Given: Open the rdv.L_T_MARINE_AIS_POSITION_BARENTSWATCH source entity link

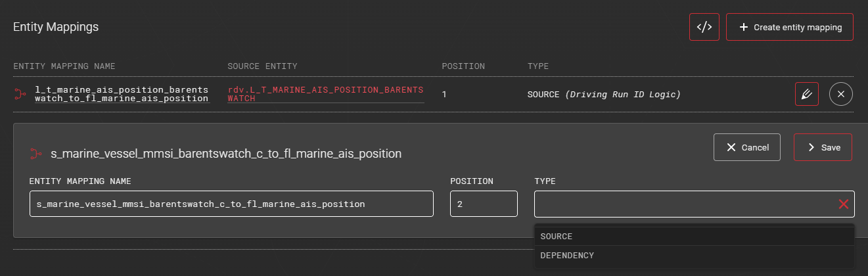Looking at the screenshot, I should 325,94.
